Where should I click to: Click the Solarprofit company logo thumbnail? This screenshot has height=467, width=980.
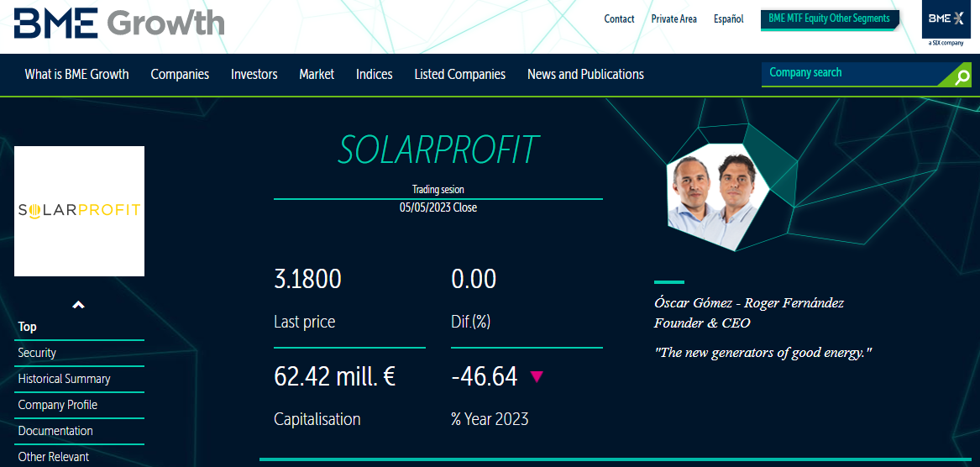pyautogui.click(x=80, y=212)
